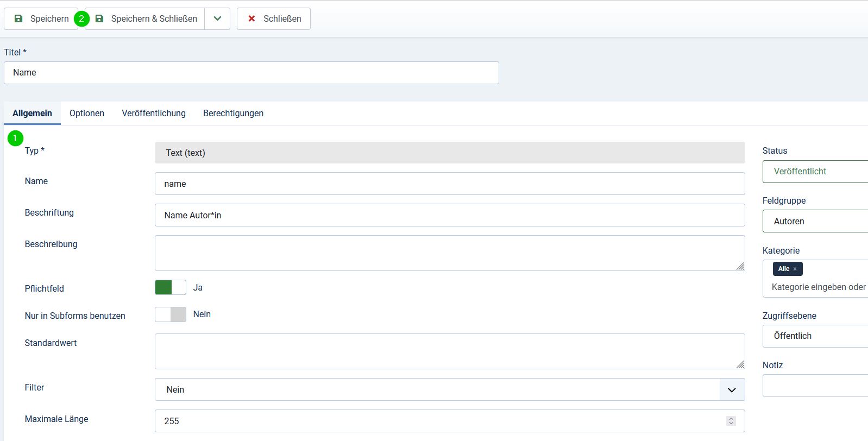Remove the 'Alle' category tag
Viewport: 868px width, 441px height.
pos(795,269)
